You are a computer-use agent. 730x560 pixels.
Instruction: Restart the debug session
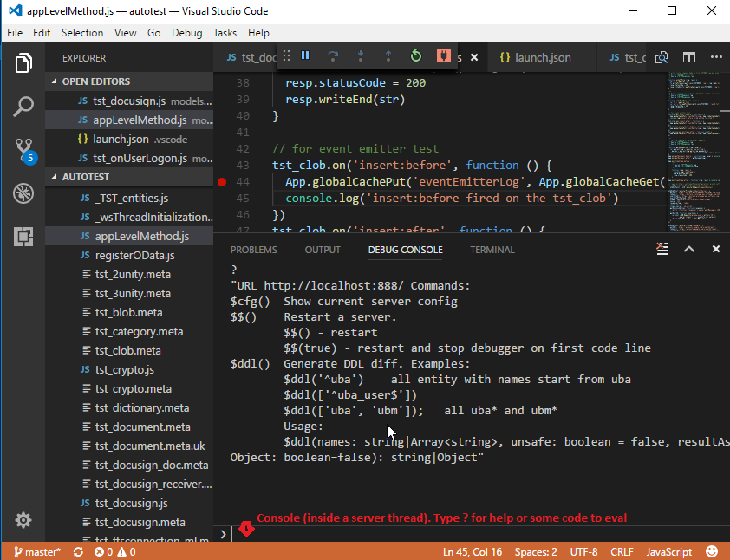coord(415,55)
